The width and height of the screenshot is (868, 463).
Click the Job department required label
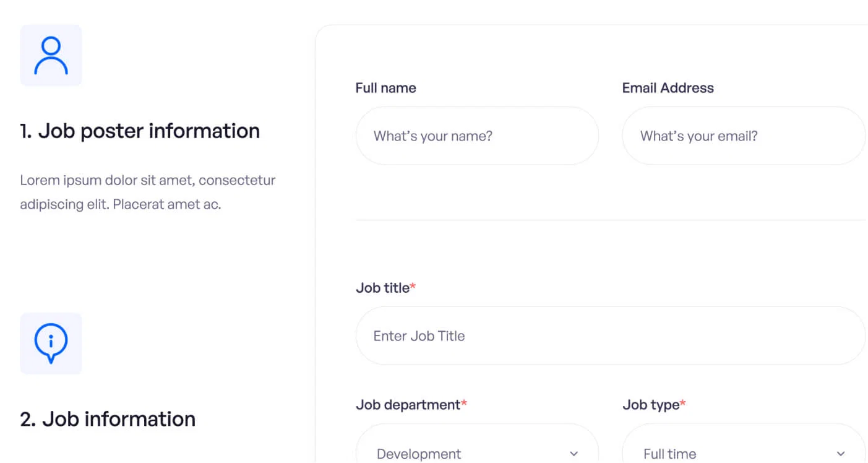411,404
